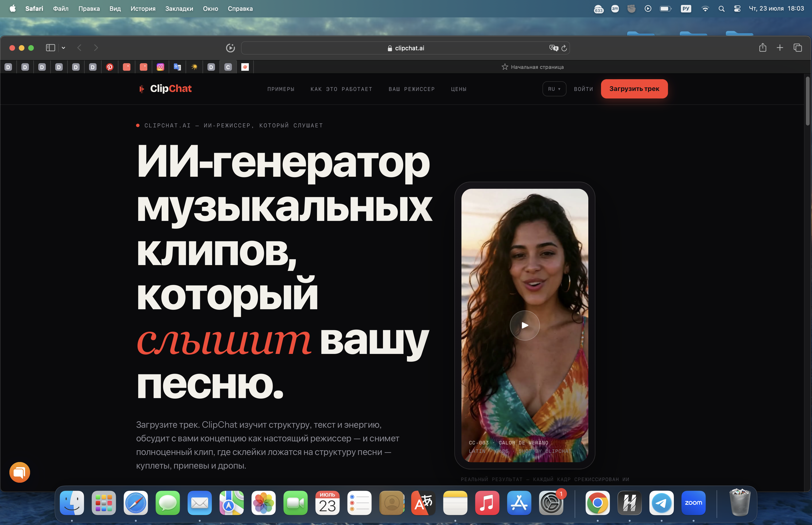Open the orange chat widget bubble
The image size is (812, 525).
tap(20, 472)
